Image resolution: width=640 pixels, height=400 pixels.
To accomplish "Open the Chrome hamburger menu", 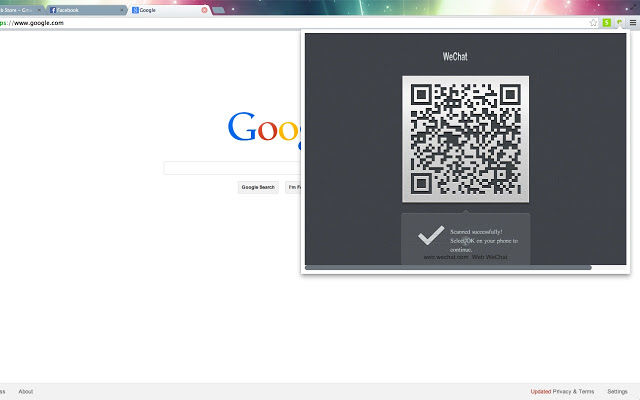I will point(633,22).
